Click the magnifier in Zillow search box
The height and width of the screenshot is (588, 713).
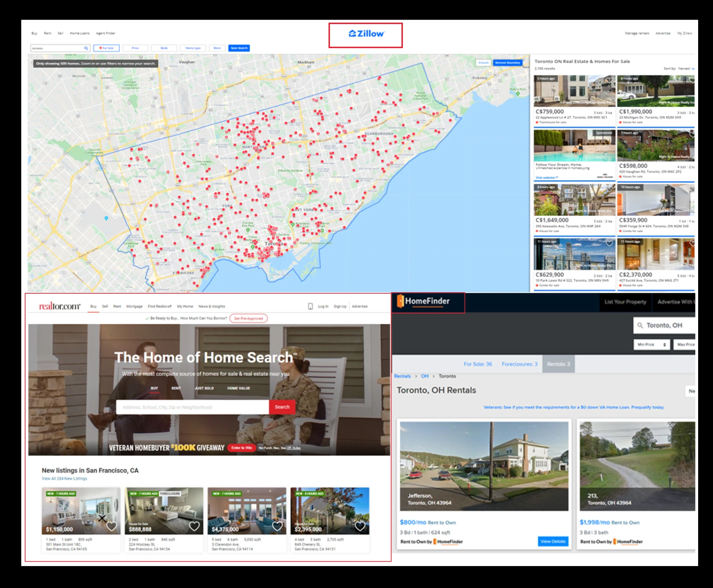click(x=86, y=48)
